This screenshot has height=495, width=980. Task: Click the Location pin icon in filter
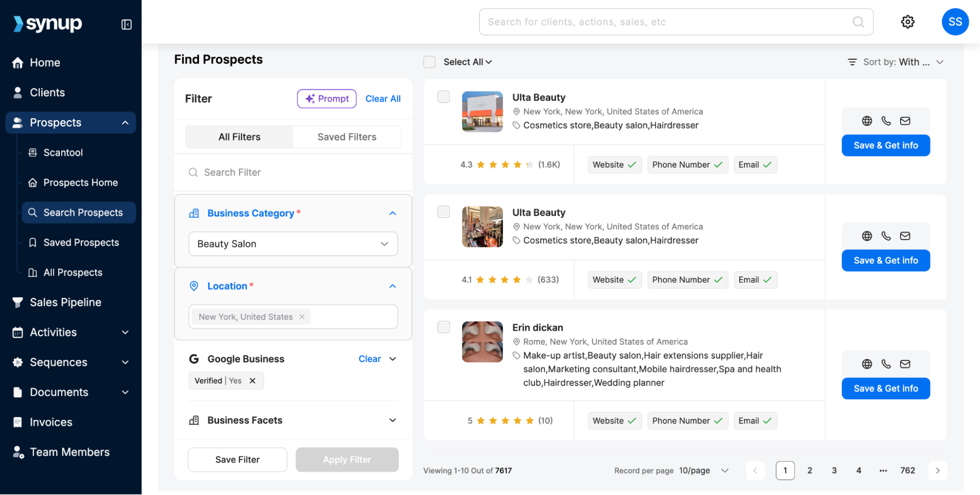click(x=194, y=286)
